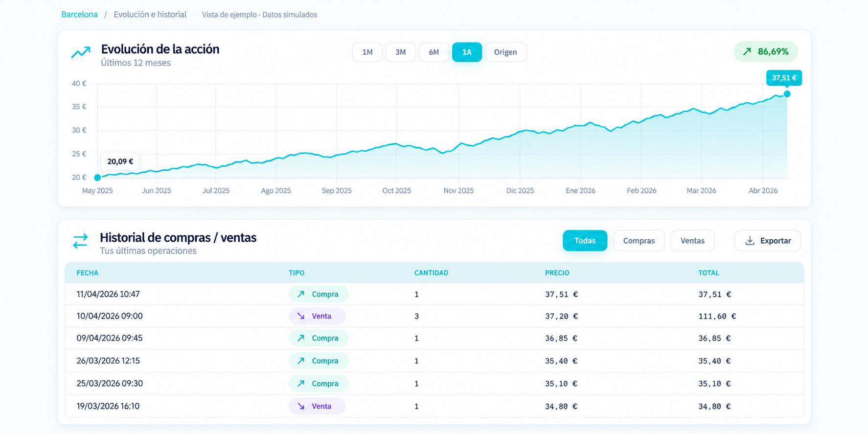Click the Compra arrow icon on the 09/04/2026 row

tap(301, 338)
